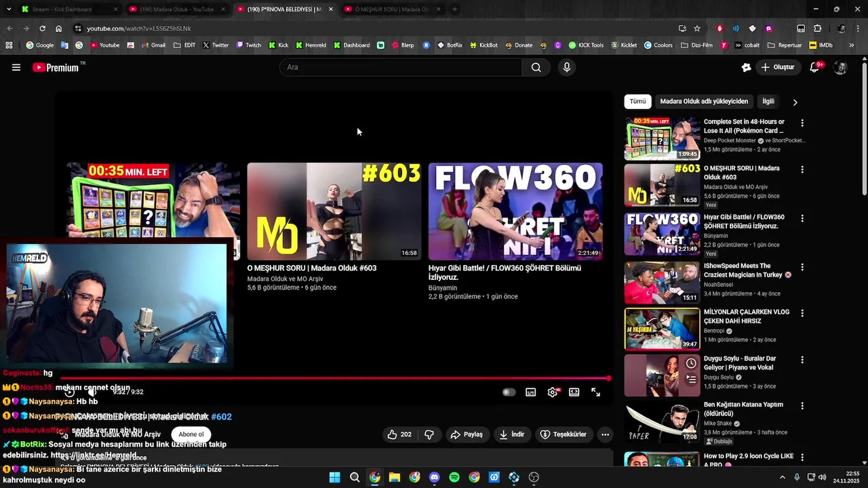Image resolution: width=868 pixels, height=488 pixels.
Task: Open Chrome apps grid icon
Action: pyautogui.click(x=9, y=45)
